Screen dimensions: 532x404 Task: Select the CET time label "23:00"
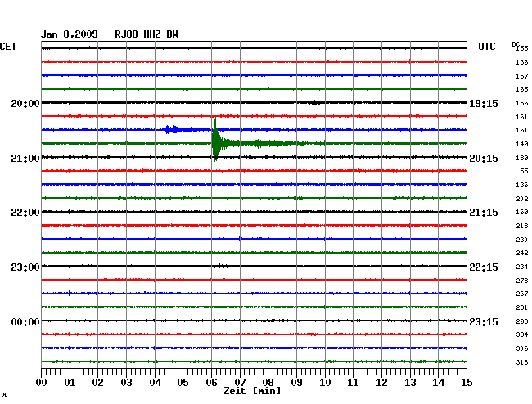click(25, 267)
